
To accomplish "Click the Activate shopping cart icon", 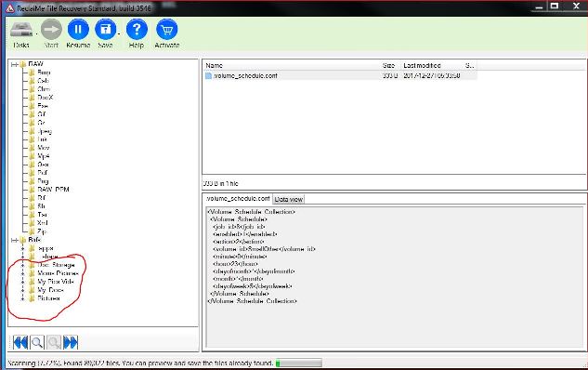I will (x=167, y=29).
